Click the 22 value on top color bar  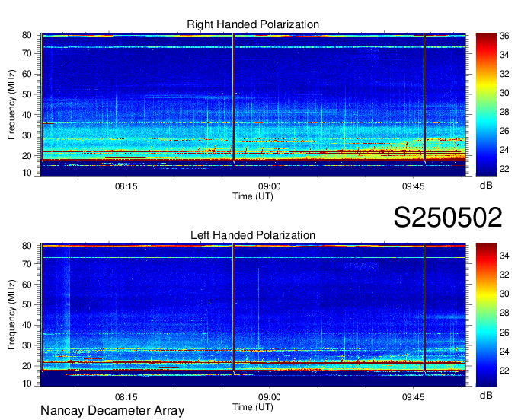click(x=504, y=169)
